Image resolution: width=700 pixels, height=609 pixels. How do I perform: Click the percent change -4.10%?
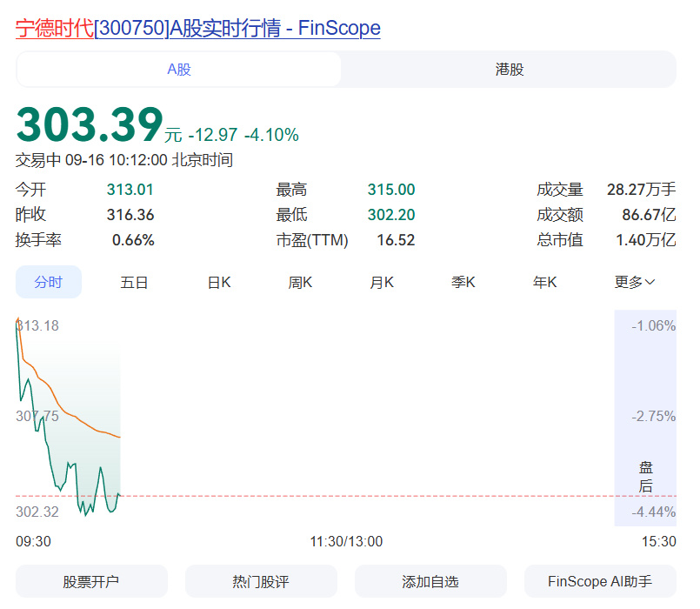[271, 135]
